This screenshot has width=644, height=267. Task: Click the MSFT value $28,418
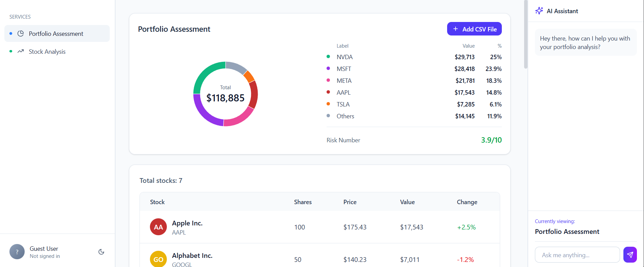(x=464, y=69)
